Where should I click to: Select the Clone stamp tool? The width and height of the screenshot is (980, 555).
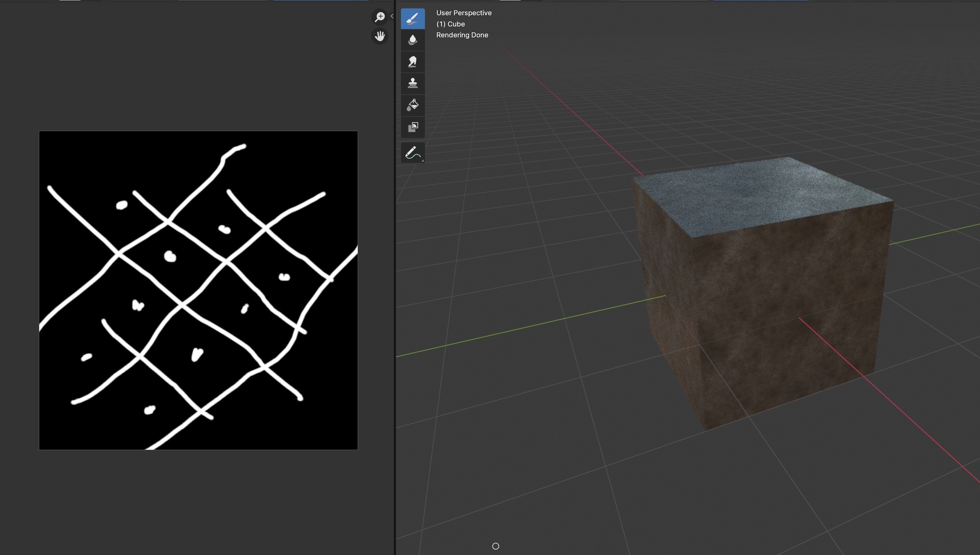coord(413,83)
